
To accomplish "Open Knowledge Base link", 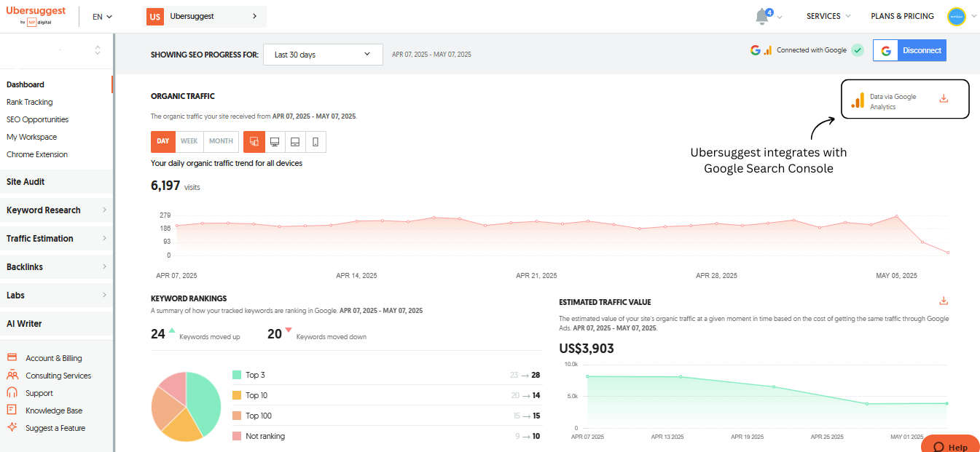I will click(54, 411).
